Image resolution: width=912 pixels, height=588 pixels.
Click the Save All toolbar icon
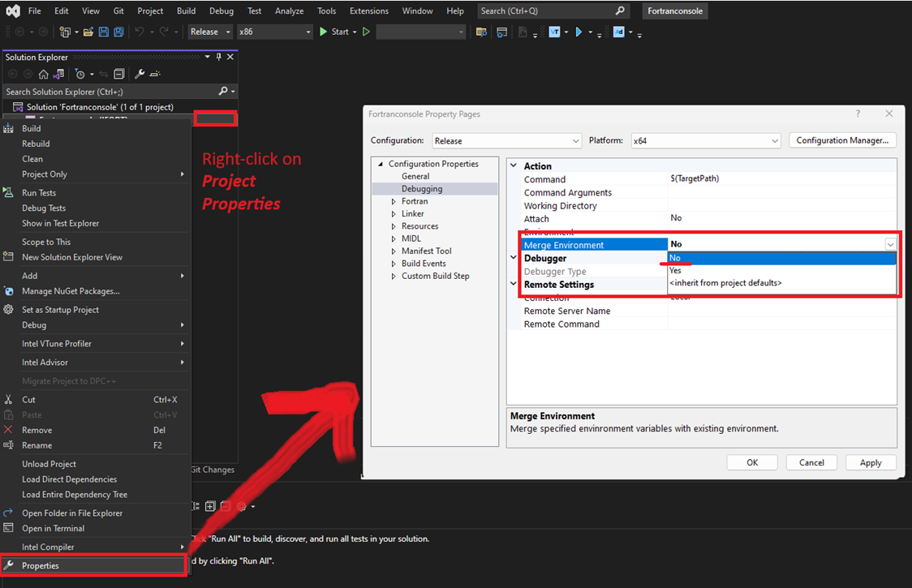tap(118, 32)
